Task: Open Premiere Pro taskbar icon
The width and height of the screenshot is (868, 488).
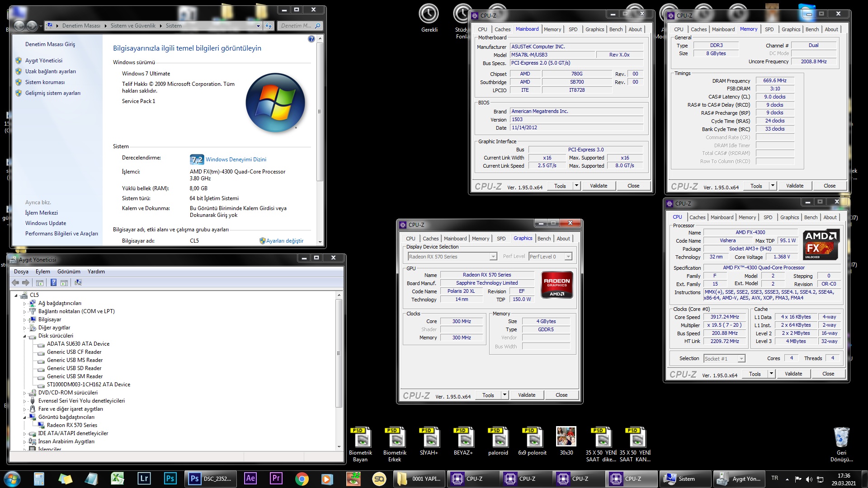Action: click(276, 479)
